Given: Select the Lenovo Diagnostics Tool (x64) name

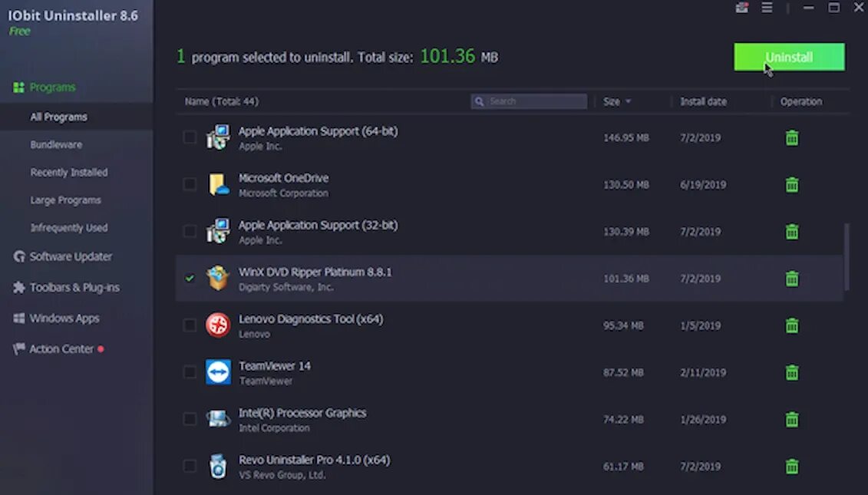Looking at the screenshot, I should pyautogui.click(x=311, y=319).
